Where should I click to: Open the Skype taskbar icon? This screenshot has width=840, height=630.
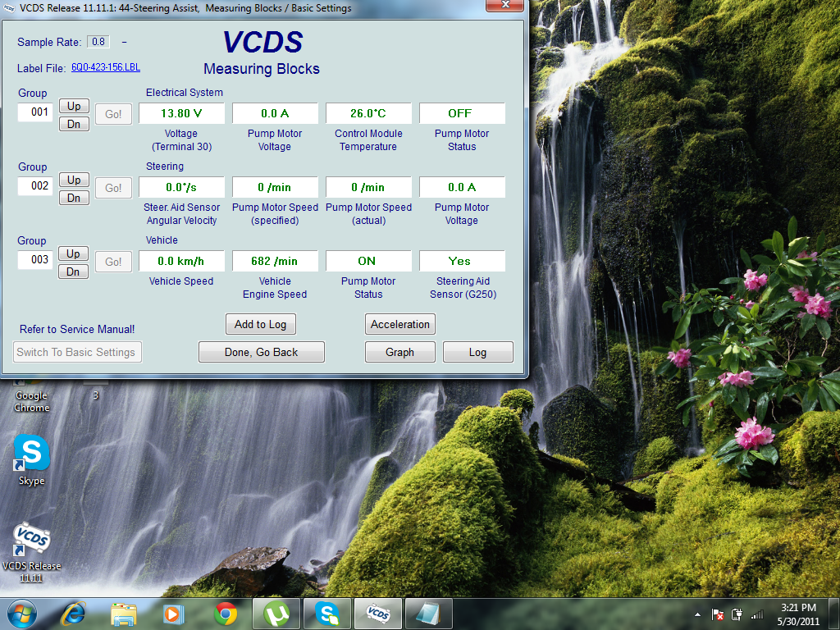327,613
